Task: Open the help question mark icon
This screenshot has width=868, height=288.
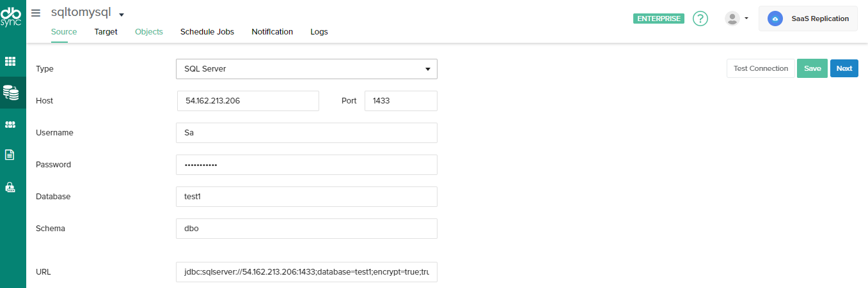Action: coord(700,19)
